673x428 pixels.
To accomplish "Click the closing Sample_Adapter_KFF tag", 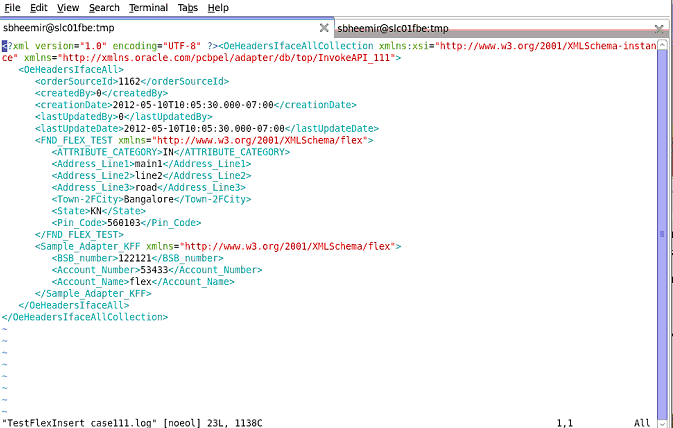I will (93, 294).
